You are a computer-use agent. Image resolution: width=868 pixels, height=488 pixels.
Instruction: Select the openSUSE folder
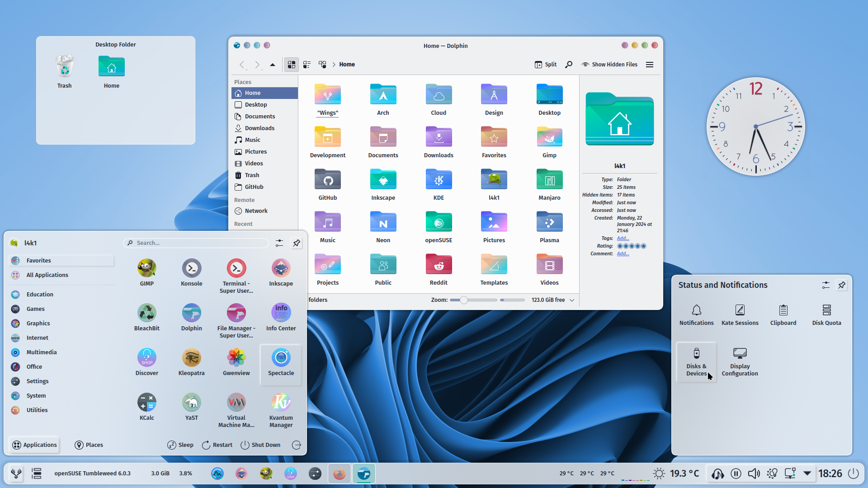439,227
